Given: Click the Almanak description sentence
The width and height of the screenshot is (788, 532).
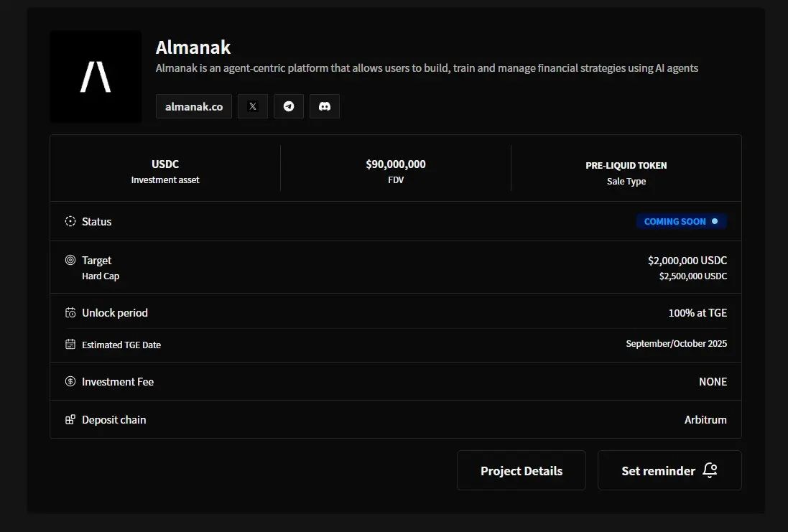Looking at the screenshot, I should (x=427, y=67).
